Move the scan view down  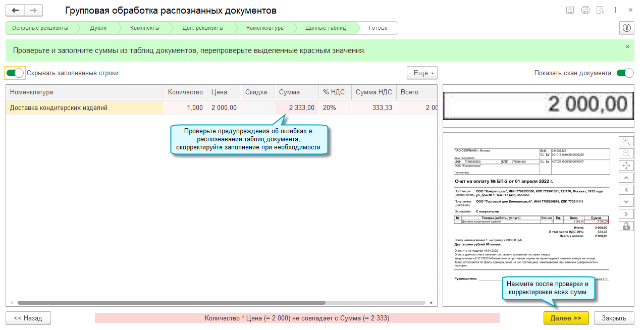pos(626,202)
